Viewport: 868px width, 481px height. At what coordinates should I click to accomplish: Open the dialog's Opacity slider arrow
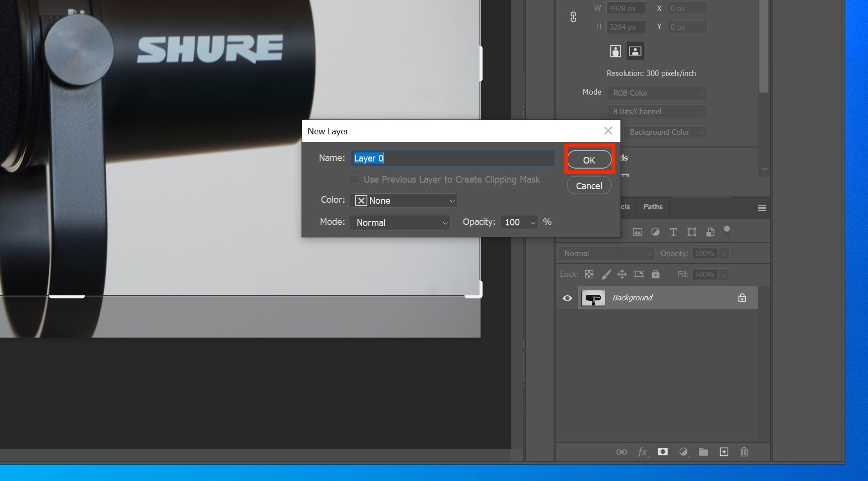(x=532, y=222)
